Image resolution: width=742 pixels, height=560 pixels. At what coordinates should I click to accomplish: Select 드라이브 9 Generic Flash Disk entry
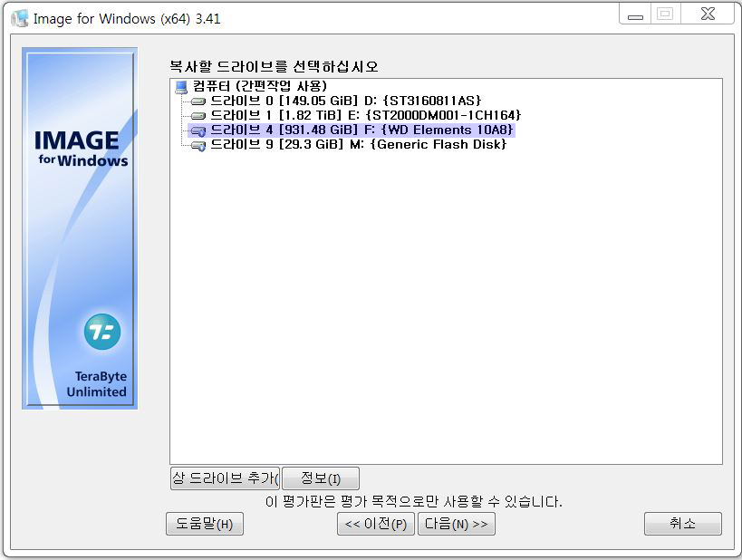point(358,144)
